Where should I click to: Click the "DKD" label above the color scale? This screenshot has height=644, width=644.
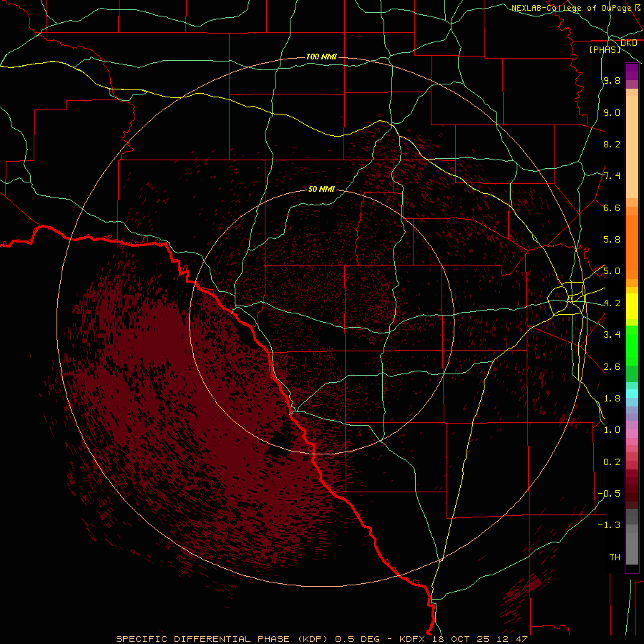pyautogui.click(x=628, y=43)
